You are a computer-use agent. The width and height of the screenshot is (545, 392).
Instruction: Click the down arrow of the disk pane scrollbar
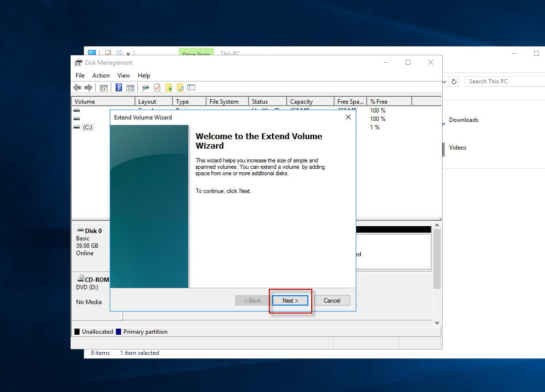point(437,322)
